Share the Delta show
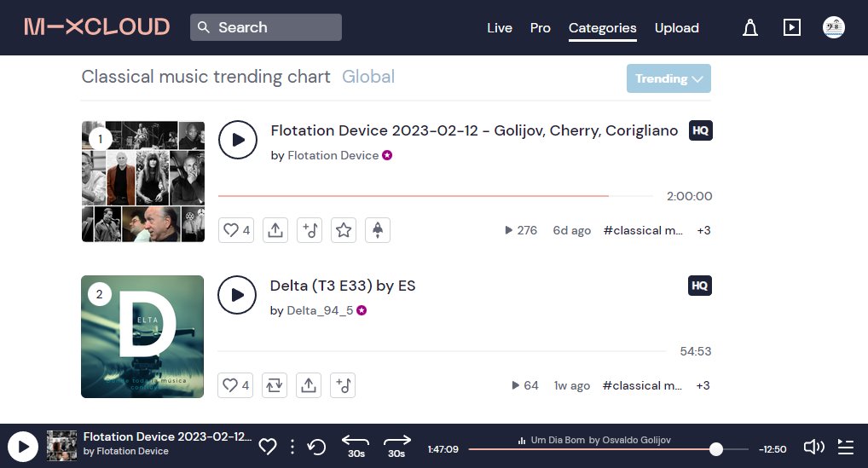This screenshot has height=468, width=868. (x=309, y=385)
